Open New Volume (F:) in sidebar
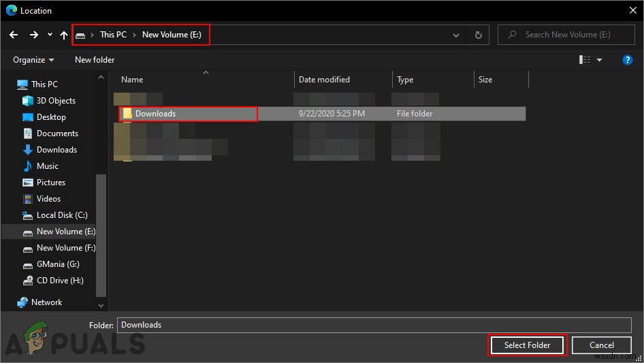The width and height of the screenshot is (644, 363). 66,248
